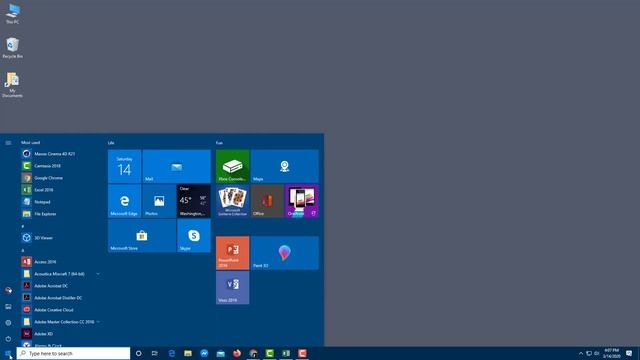Screen dimensions: 640x360
Task: Open the user account icon in Start rail
Action: [x=8, y=290]
